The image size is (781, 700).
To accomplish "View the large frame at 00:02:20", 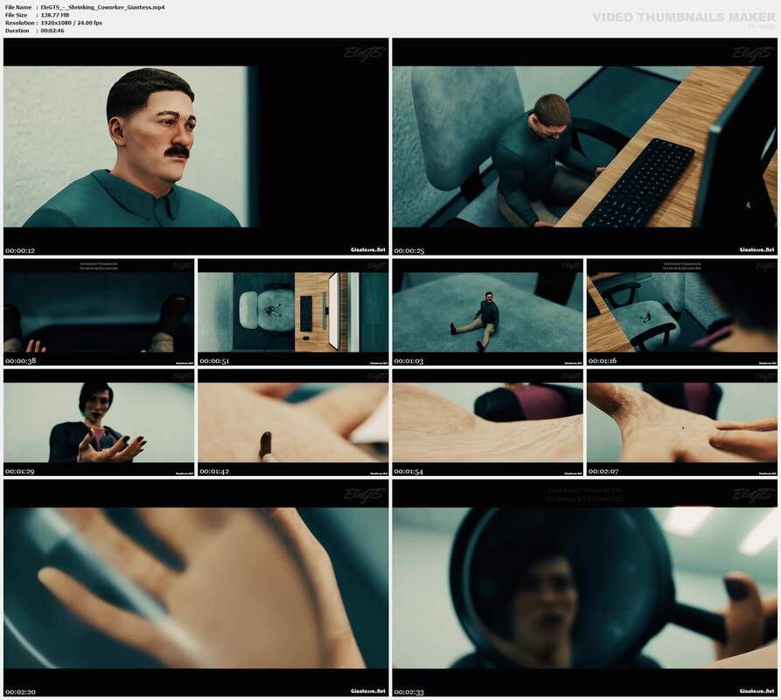I will [196, 588].
